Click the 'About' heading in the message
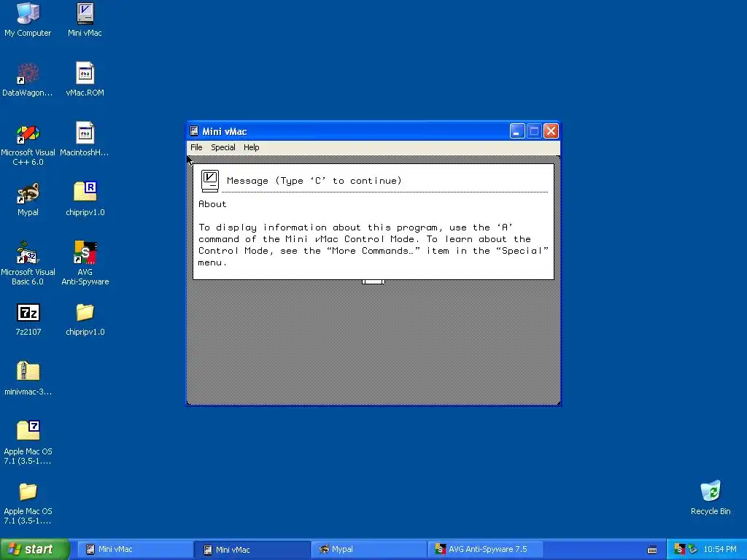The height and width of the screenshot is (560, 747). pos(212,204)
